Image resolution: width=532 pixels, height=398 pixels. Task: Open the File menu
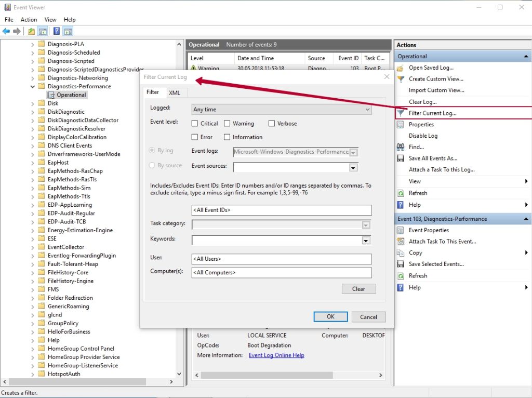tap(9, 20)
